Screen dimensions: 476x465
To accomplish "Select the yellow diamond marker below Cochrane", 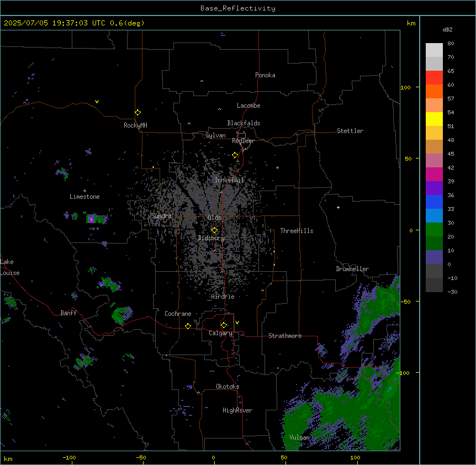I will coord(188,326).
